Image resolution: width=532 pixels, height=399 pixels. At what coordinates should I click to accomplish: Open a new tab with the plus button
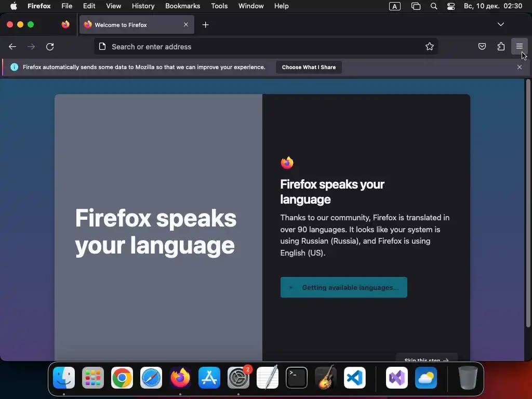pyautogui.click(x=205, y=25)
